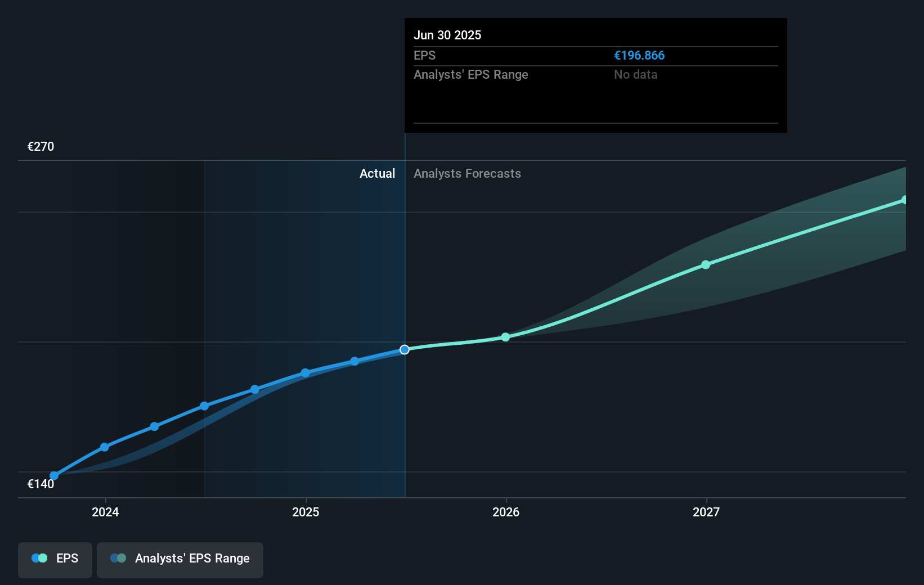Click the first blue EPS data point near €140

(x=53, y=475)
